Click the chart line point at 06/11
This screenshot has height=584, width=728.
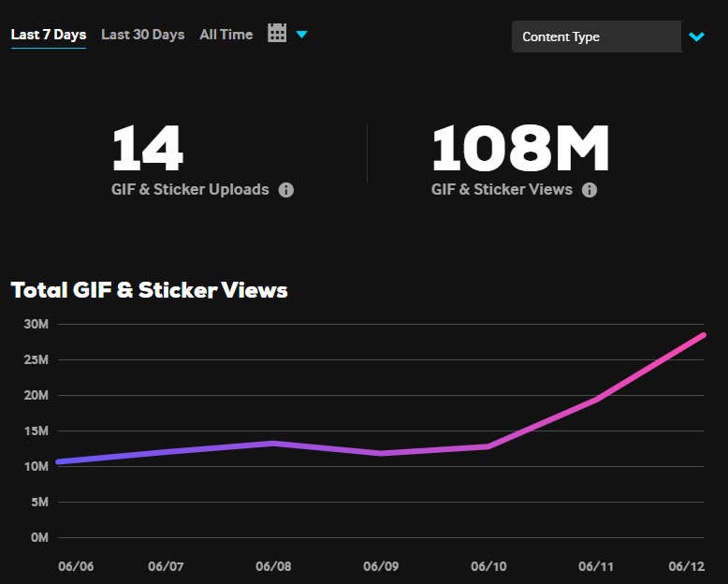596,400
